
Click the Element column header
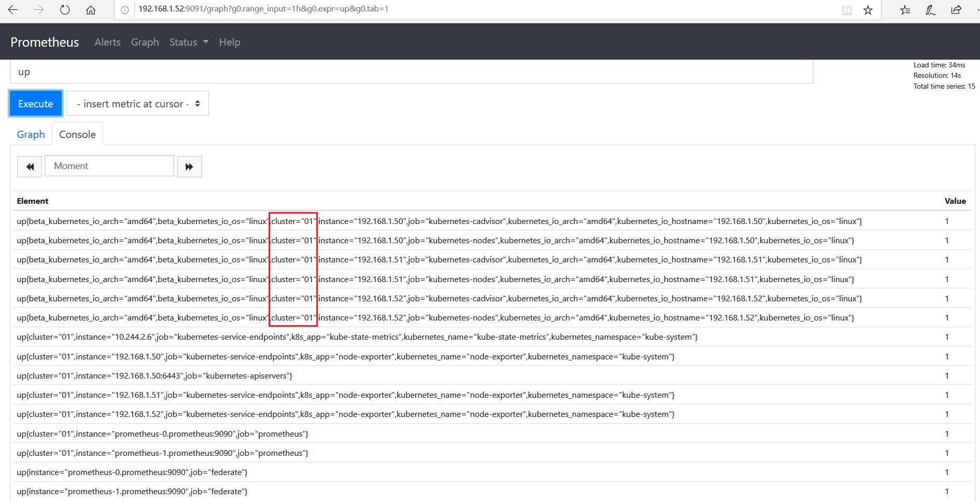click(x=33, y=201)
